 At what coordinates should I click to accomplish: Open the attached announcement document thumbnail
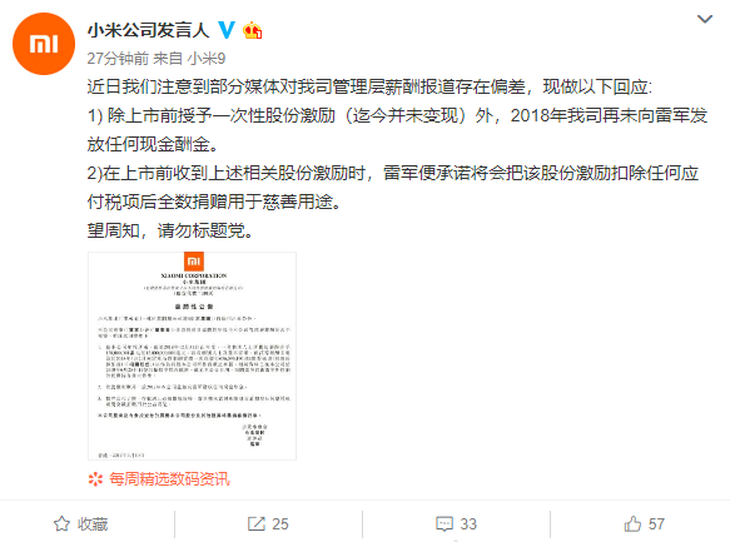coord(192,356)
